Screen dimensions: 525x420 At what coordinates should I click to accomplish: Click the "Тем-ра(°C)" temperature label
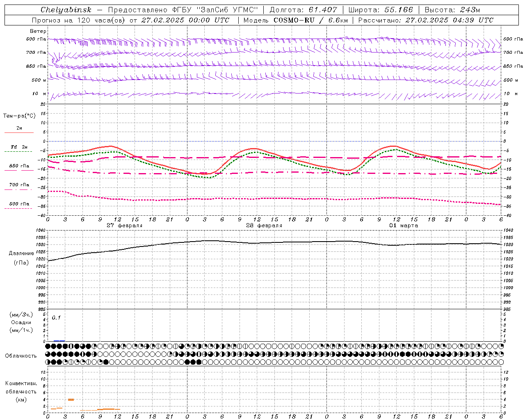pyautogui.click(x=19, y=116)
